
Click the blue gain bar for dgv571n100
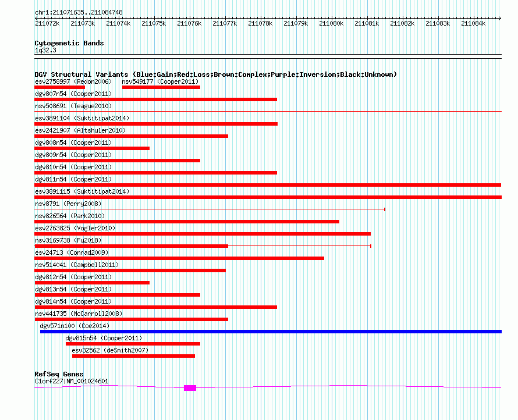pyautogui.click(x=271, y=332)
